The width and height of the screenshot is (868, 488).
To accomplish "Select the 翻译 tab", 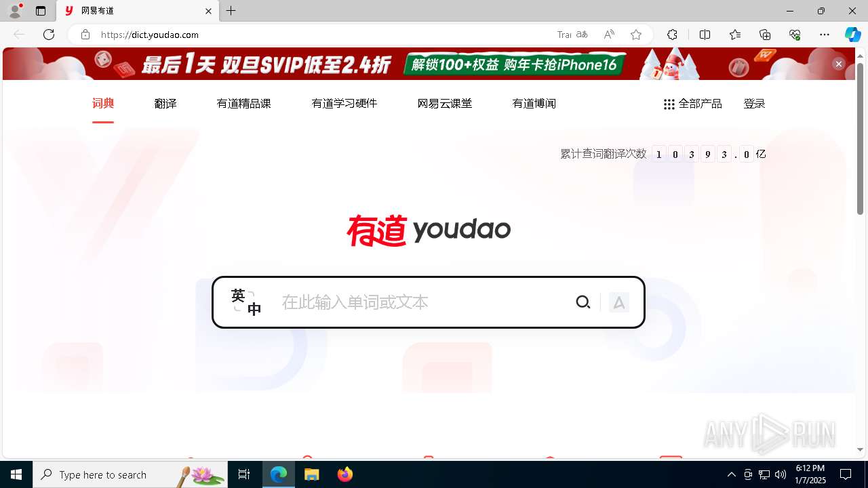I will 165,104.
